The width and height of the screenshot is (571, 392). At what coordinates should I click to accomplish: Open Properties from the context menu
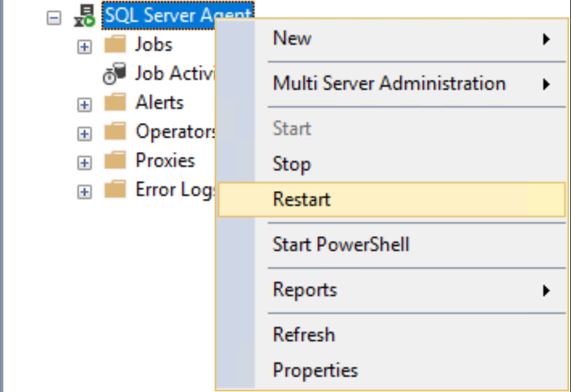pos(392,371)
